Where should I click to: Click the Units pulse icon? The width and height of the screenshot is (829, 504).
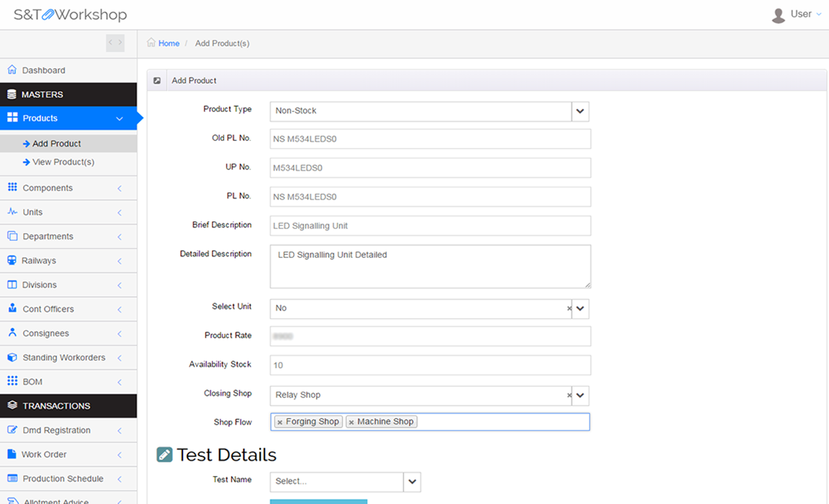click(12, 211)
